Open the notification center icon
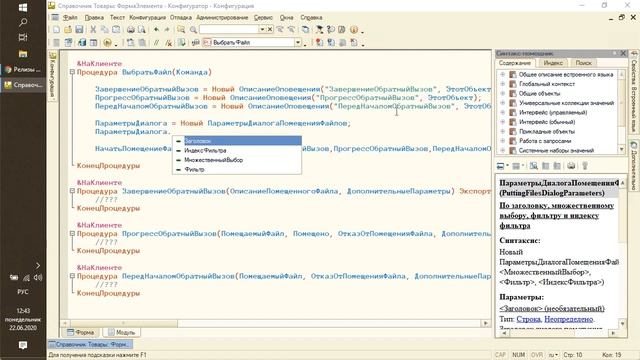Screen dimensions: 640x360 click(23, 345)
